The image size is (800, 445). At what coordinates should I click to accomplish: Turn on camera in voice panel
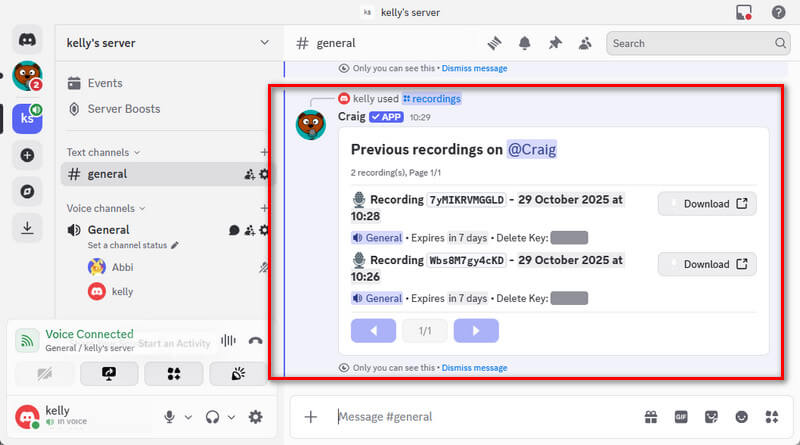[x=46, y=373]
